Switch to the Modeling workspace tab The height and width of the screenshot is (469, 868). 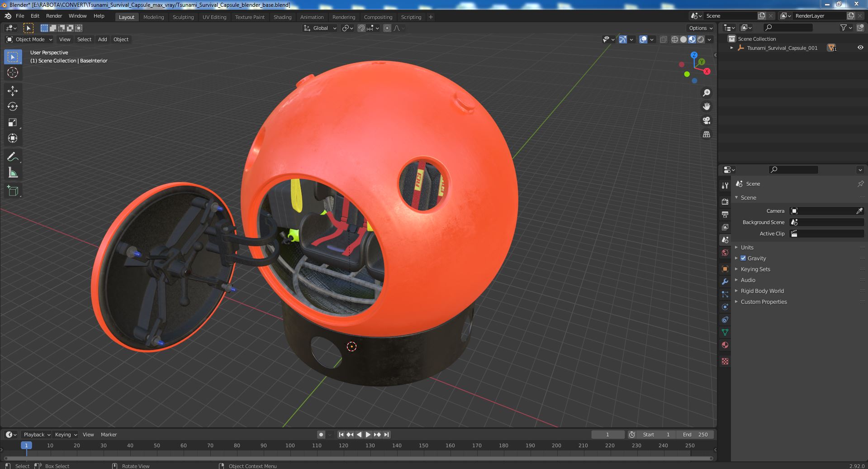point(153,17)
